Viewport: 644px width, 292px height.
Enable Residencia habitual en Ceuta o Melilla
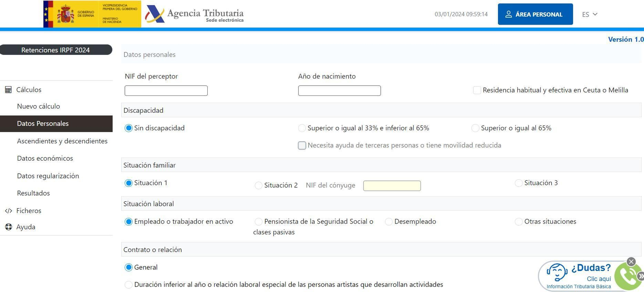click(477, 90)
